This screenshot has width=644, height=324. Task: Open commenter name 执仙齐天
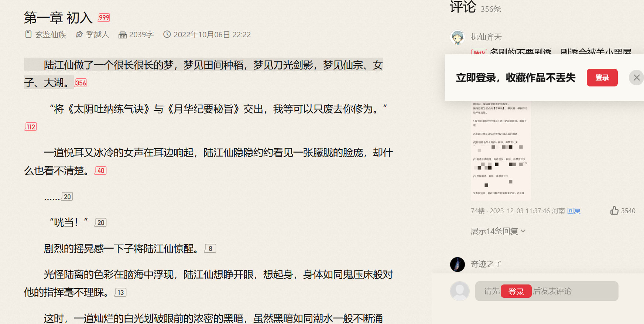tap(486, 37)
